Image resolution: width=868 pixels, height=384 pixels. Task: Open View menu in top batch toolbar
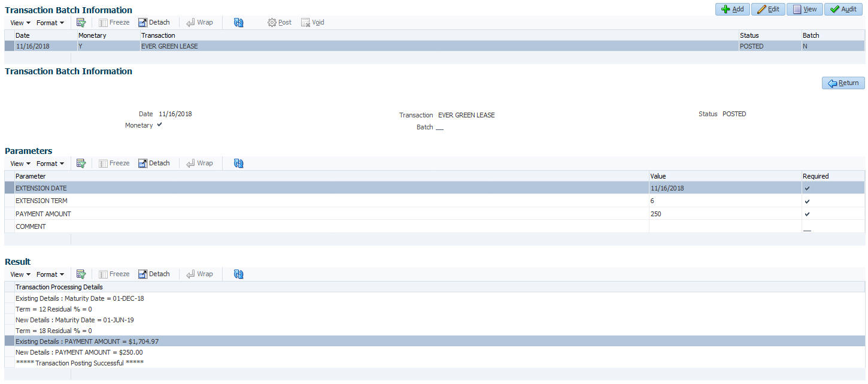click(20, 23)
